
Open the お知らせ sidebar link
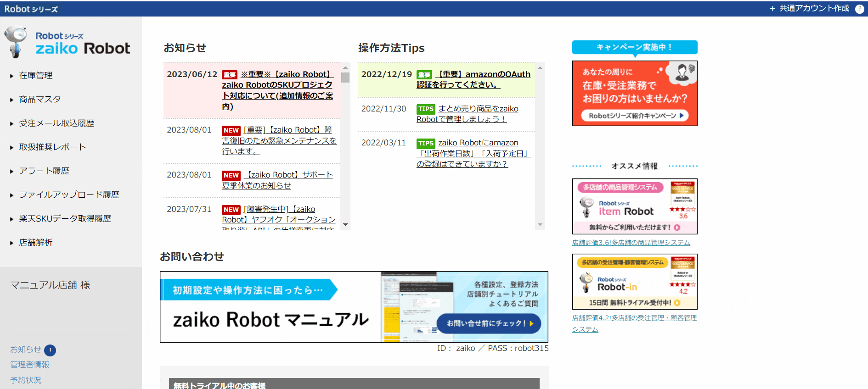(x=26, y=350)
